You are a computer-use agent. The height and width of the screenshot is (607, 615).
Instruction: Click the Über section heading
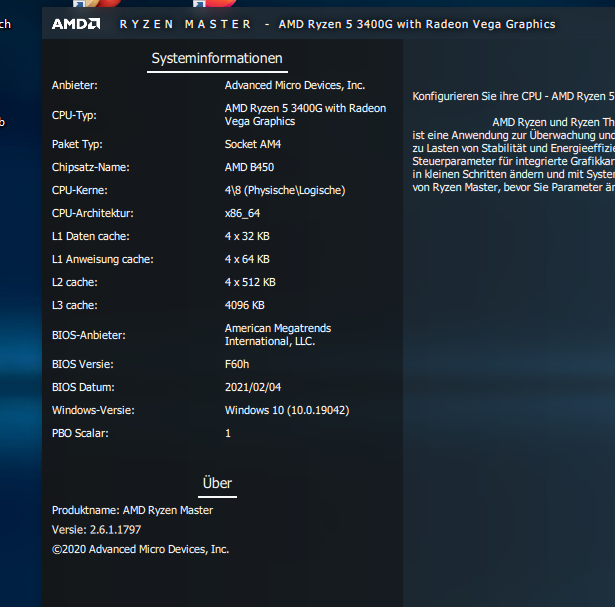[217, 483]
